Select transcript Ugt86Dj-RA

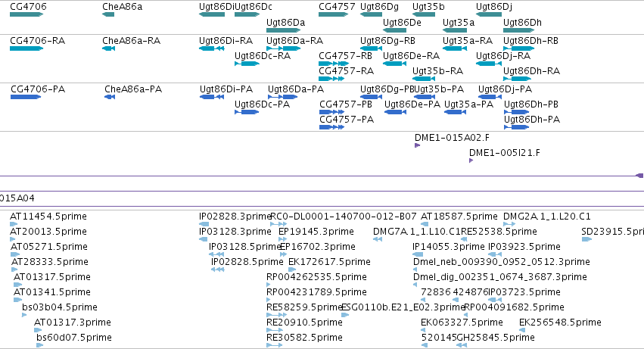(x=489, y=64)
